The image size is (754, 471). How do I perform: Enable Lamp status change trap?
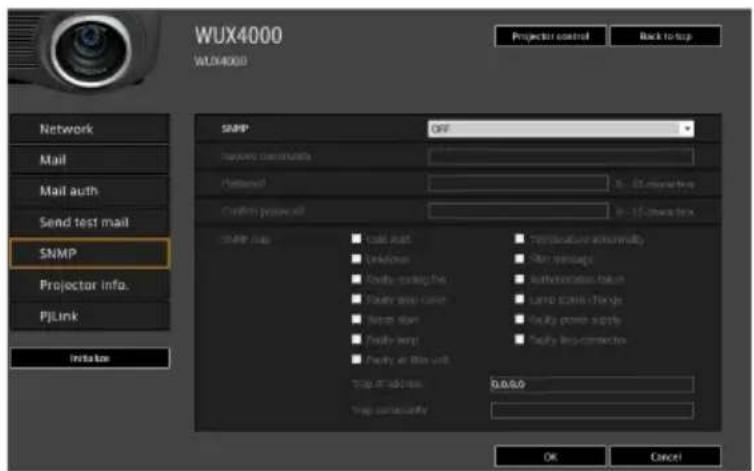click(519, 299)
